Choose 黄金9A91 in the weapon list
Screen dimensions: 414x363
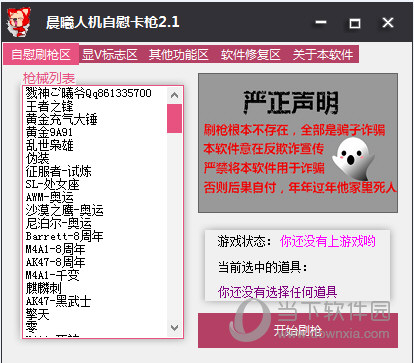[49, 132]
